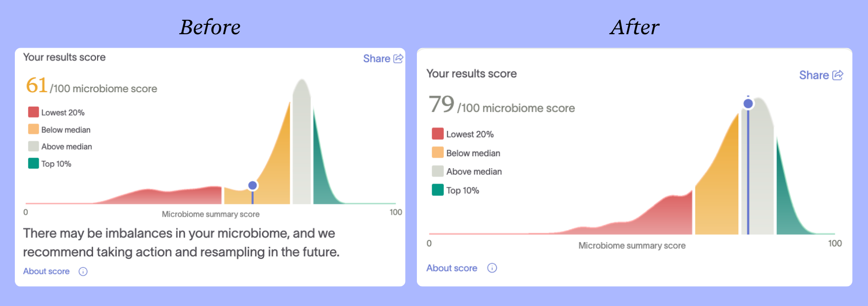The height and width of the screenshot is (306, 868).
Task: Click the Share export icon on the Before card
Action: tap(398, 59)
